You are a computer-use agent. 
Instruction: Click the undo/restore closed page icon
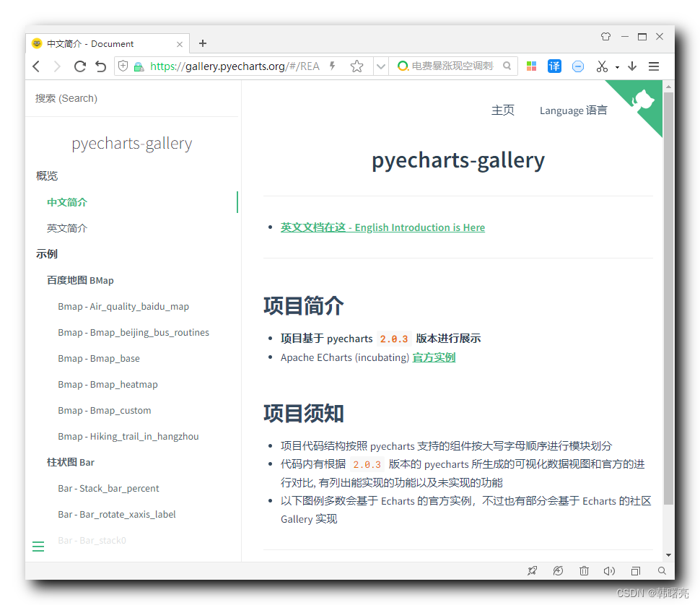click(x=101, y=66)
